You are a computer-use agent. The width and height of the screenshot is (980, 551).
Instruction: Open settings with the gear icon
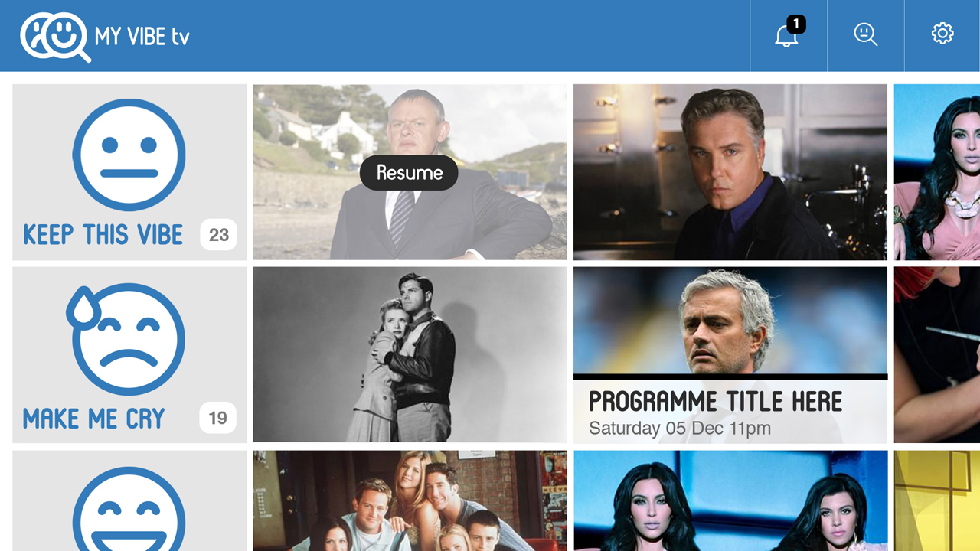click(942, 34)
